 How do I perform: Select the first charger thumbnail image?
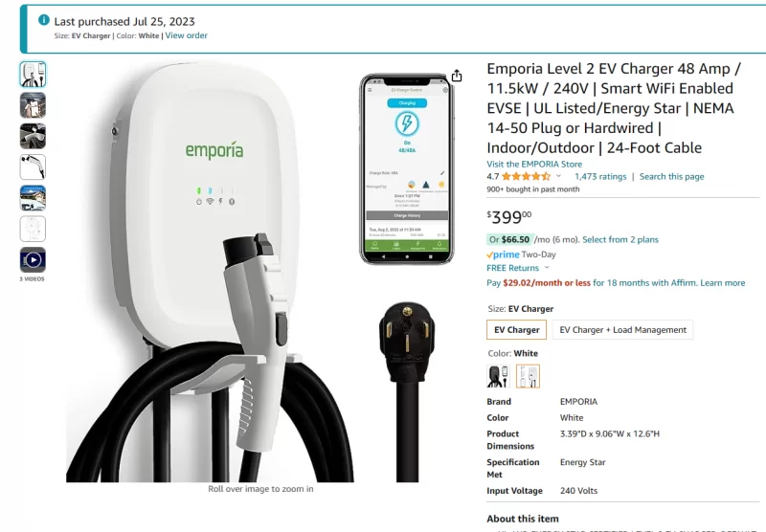33,75
